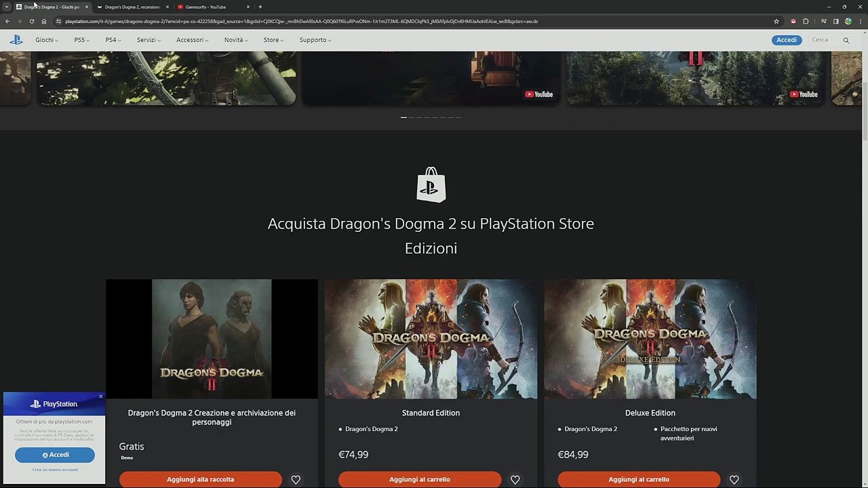View site information icon in address bar
The image size is (868, 488).
coord(58,21)
